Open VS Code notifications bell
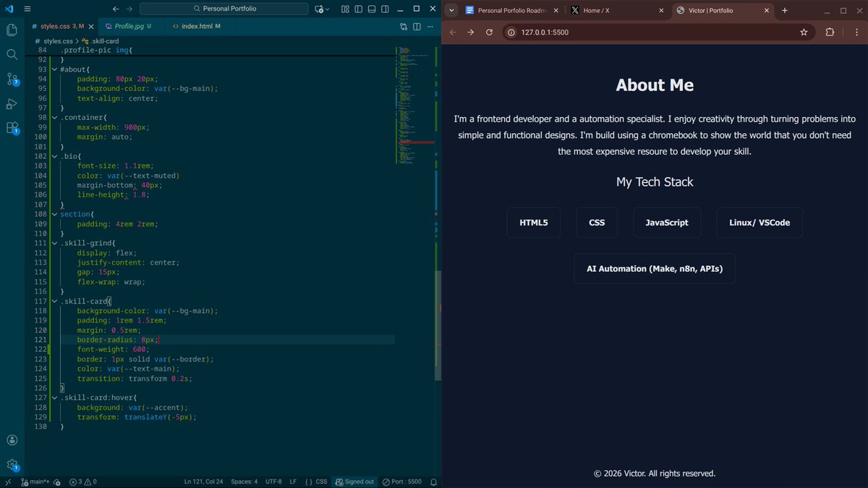This screenshot has width=868, height=488. click(433, 481)
